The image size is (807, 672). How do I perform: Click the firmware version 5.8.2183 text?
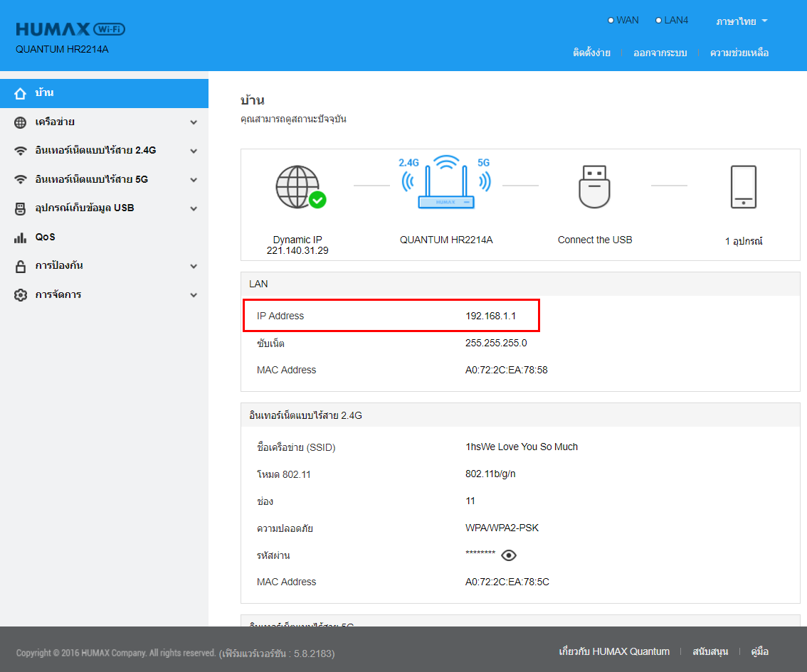pos(277,654)
